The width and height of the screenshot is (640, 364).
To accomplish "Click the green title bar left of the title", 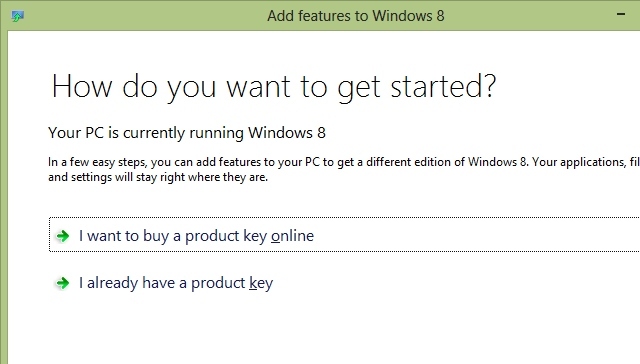I will [x=143, y=16].
